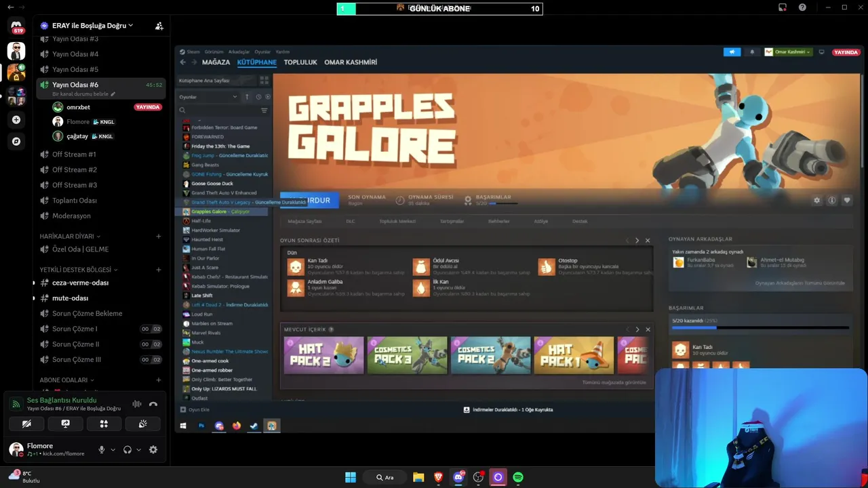This screenshot has width=868, height=488.
Task: Add channel to HARİKALAR DİYARI category
Action: [x=159, y=237]
